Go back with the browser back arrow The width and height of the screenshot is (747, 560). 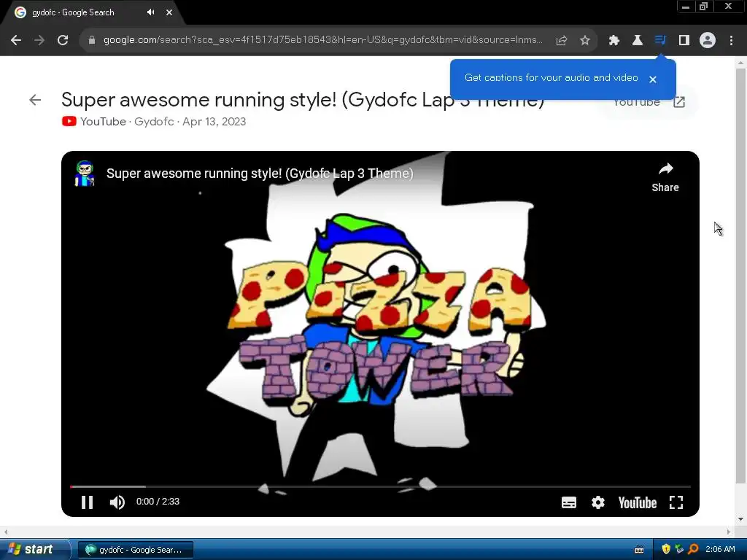16,40
